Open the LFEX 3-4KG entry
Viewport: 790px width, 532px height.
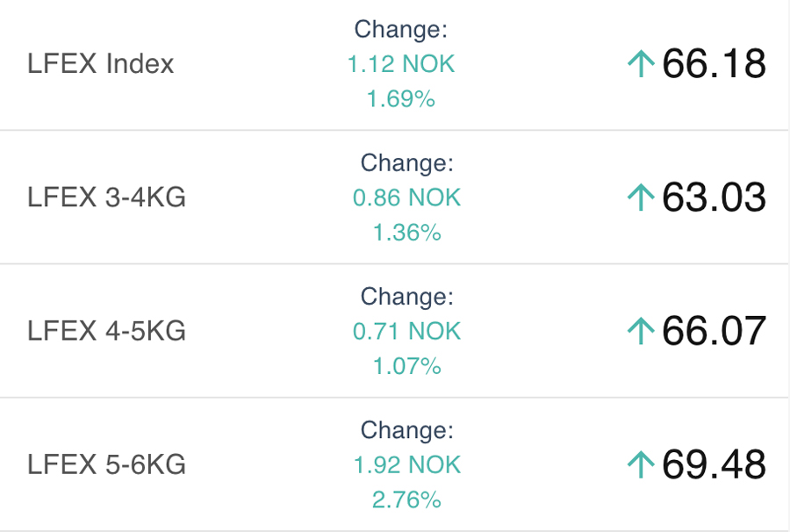click(x=106, y=198)
